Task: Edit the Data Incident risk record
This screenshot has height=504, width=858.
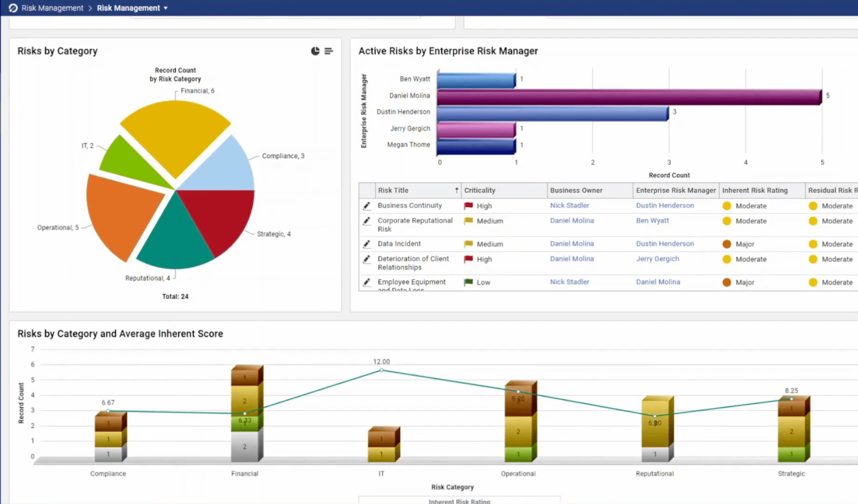Action: (x=367, y=244)
